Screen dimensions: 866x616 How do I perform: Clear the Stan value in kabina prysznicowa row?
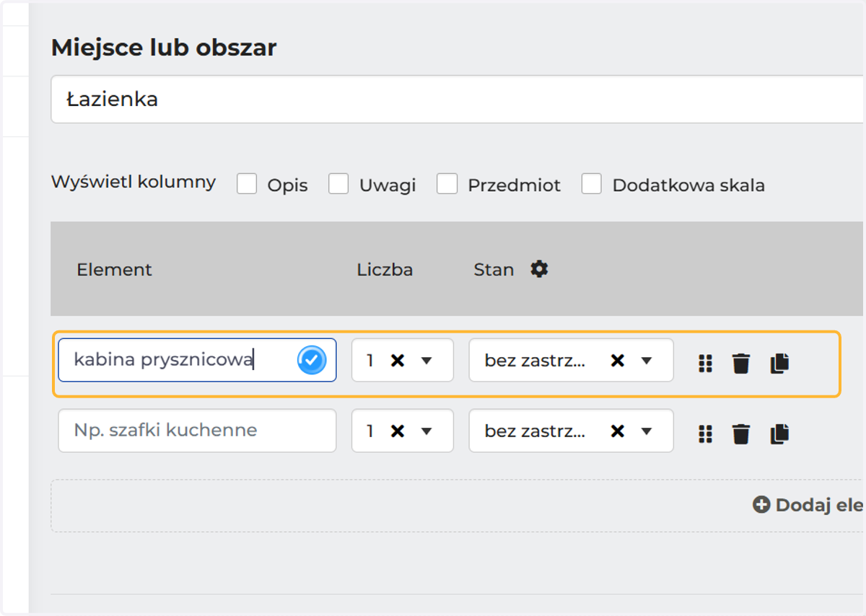(x=617, y=360)
